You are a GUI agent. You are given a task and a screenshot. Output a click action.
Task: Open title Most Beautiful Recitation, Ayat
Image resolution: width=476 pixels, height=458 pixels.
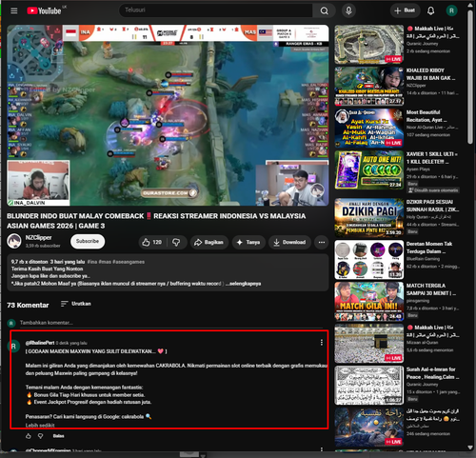click(x=426, y=116)
